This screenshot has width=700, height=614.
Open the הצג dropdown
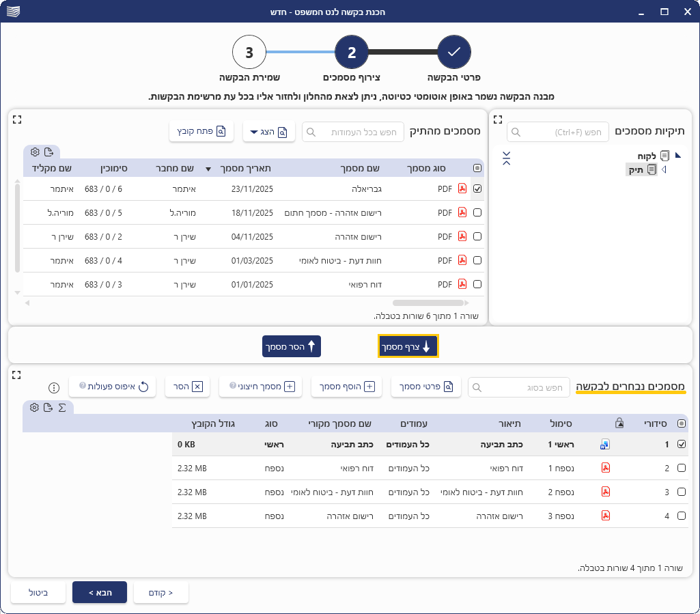click(x=268, y=132)
